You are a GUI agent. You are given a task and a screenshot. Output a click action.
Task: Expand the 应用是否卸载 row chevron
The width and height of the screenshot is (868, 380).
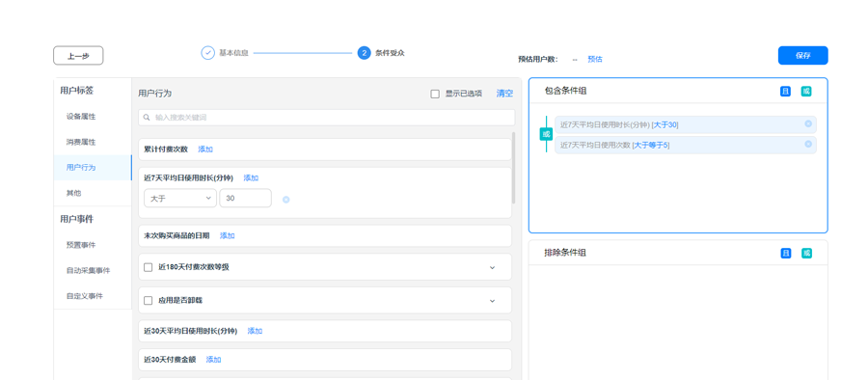click(492, 301)
